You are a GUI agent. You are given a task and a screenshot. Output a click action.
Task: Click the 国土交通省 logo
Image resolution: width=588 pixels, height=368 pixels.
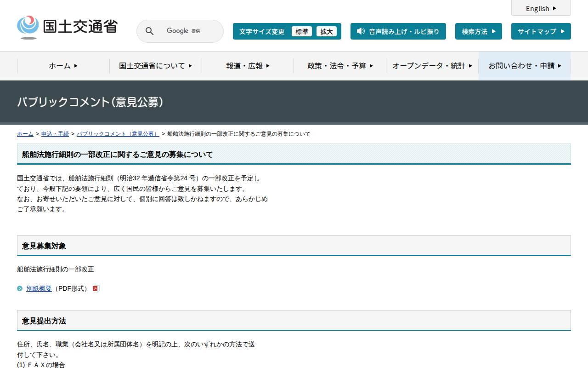(x=68, y=28)
